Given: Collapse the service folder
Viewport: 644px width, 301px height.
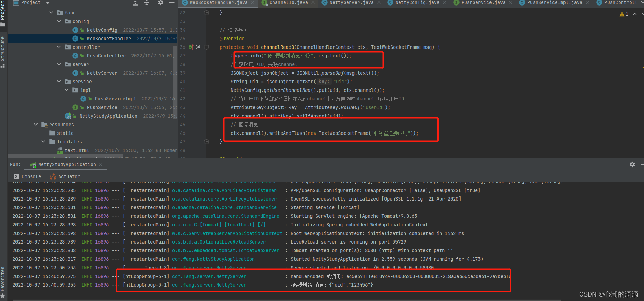Looking at the screenshot, I should point(59,82).
